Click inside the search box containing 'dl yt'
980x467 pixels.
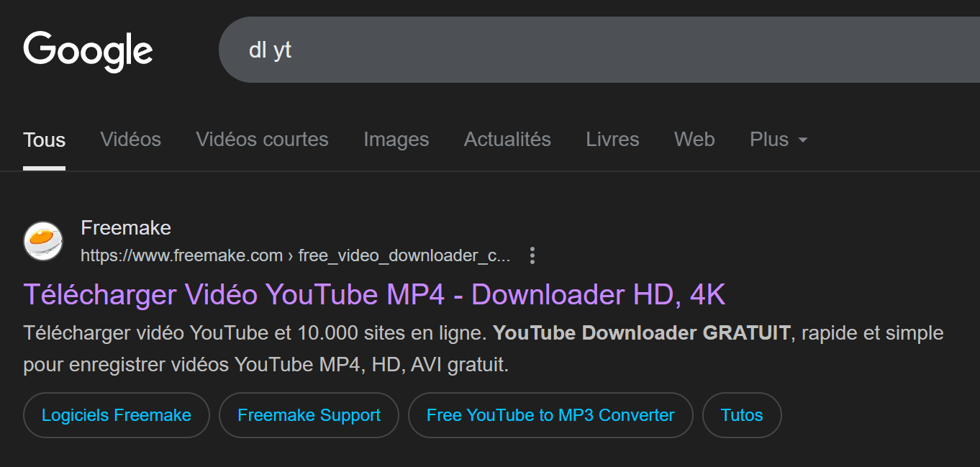tap(599, 50)
